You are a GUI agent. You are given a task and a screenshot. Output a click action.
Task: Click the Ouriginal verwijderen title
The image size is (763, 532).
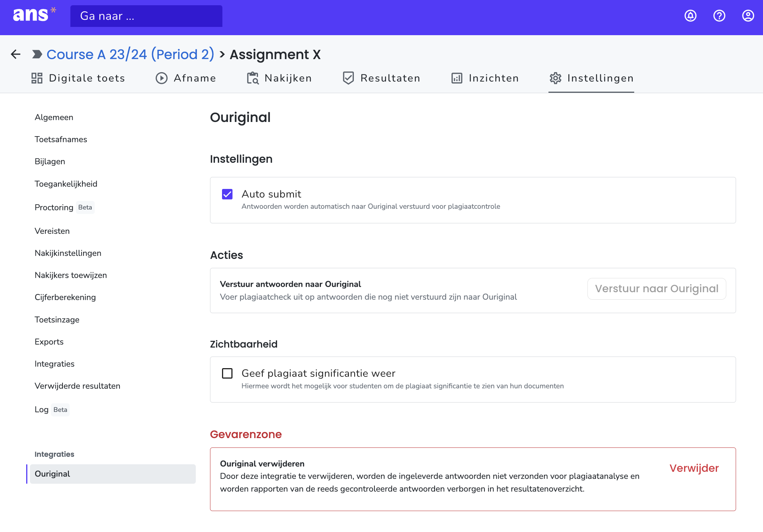click(x=262, y=464)
